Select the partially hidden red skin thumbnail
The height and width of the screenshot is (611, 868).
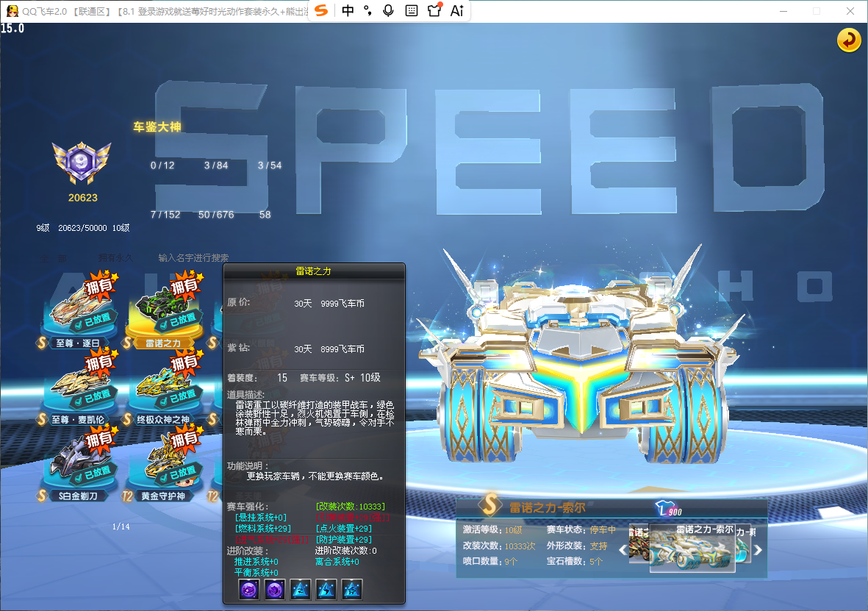pos(639,544)
